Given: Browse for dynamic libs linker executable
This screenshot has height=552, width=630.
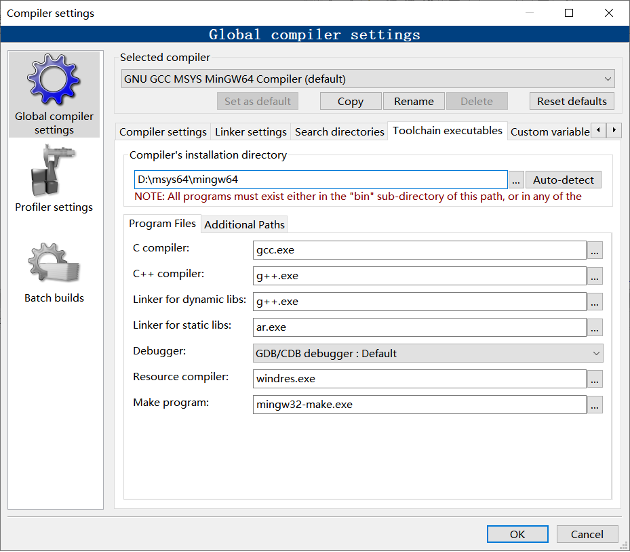Looking at the screenshot, I should click(595, 302).
